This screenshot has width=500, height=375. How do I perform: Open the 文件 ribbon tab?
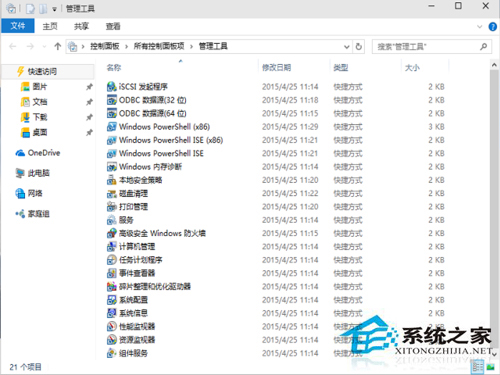click(18, 26)
